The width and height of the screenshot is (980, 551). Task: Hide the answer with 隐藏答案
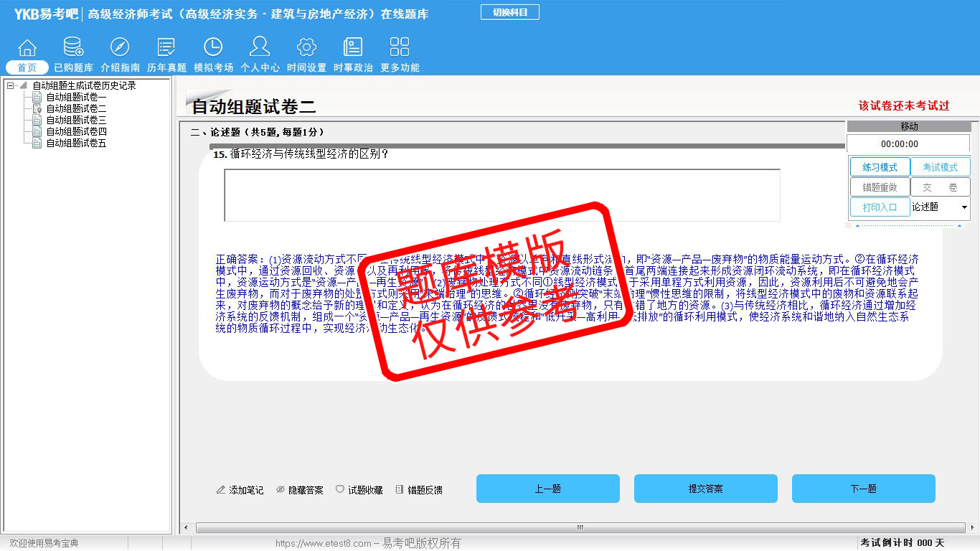[x=300, y=490]
